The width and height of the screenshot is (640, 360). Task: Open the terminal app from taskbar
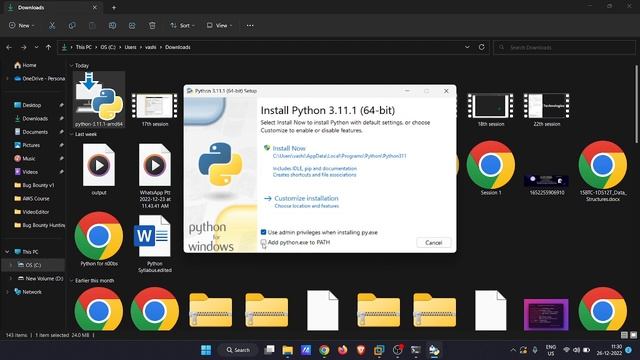point(416,350)
